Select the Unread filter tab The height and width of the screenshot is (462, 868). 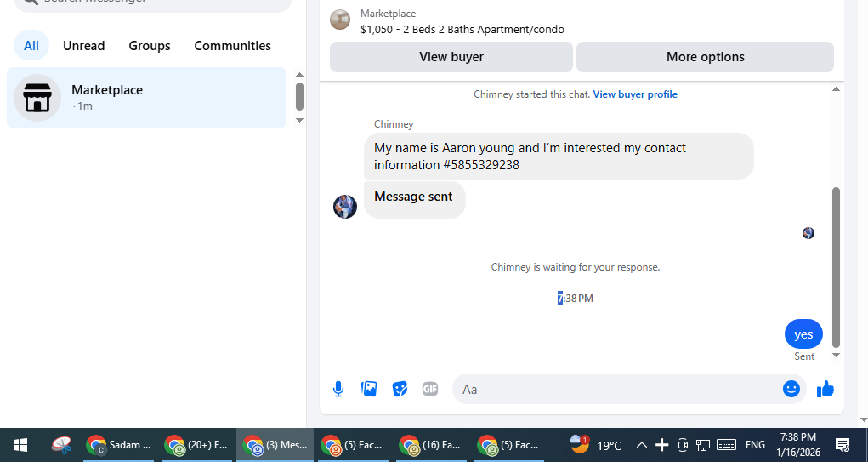pyautogui.click(x=83, y=45)
